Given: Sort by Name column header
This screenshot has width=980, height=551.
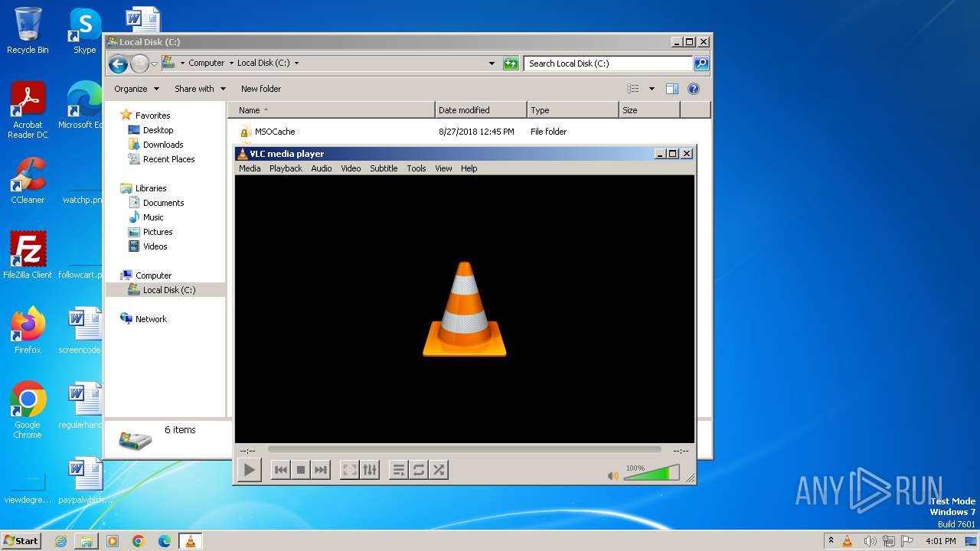Looking at the screenshot, I should coord(332,110).
